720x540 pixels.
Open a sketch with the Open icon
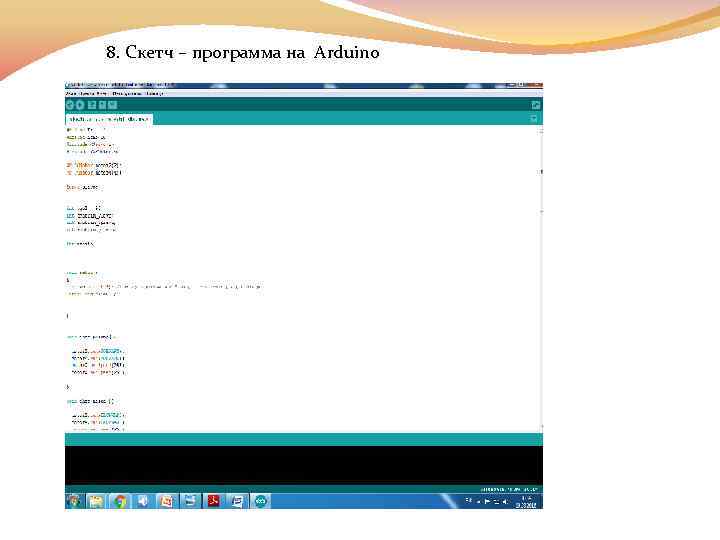point(102,105)
